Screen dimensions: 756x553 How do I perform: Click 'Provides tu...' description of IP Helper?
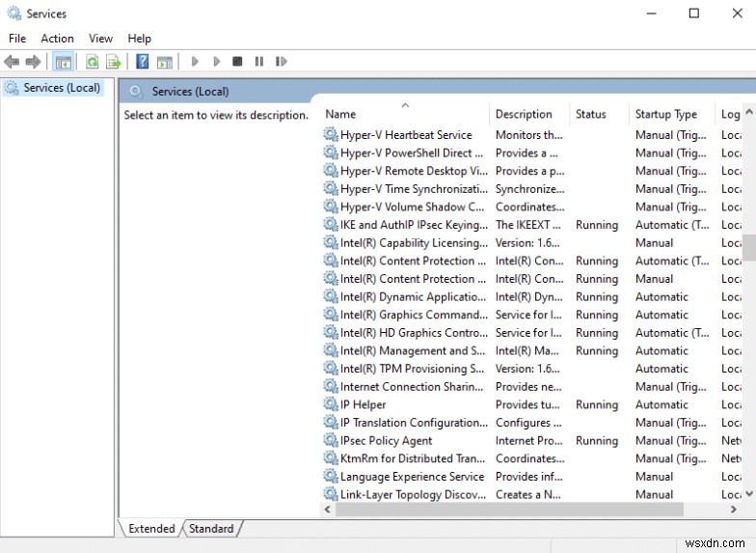[527, 404]
